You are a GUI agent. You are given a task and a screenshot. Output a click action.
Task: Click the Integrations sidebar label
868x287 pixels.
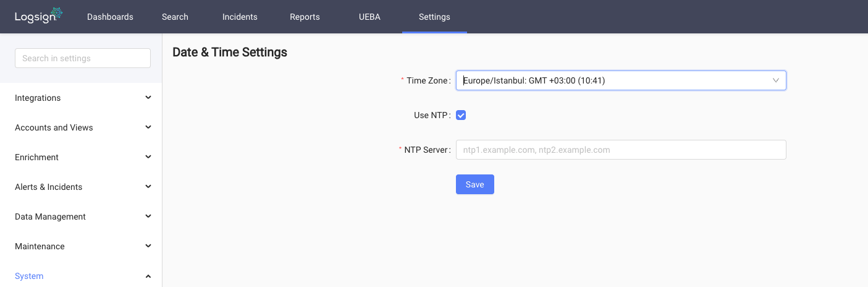(38, 98)
